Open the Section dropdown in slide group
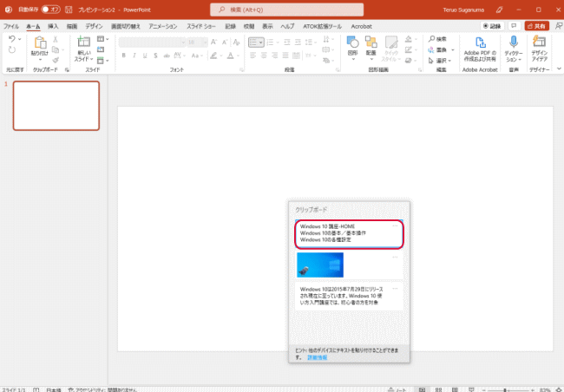 (103, 60)
